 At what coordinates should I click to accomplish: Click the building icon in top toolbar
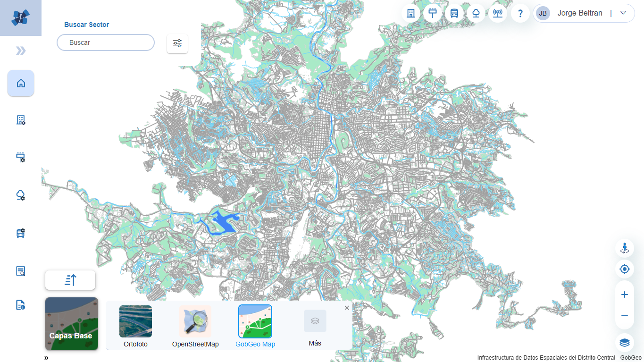click(411, 13)
